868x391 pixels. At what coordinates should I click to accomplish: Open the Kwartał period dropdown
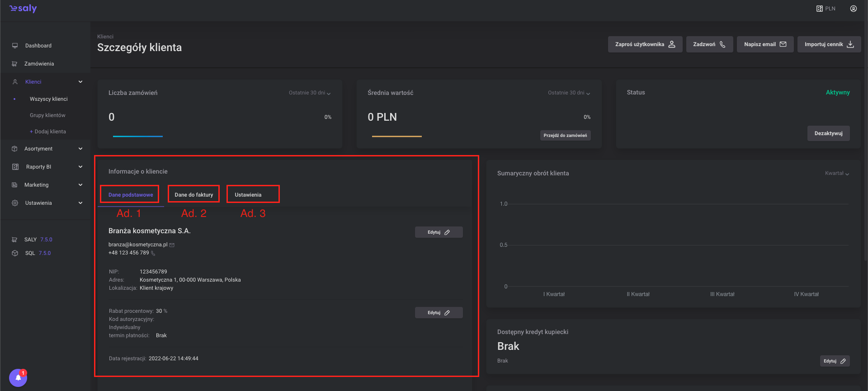tap(837, 174)
